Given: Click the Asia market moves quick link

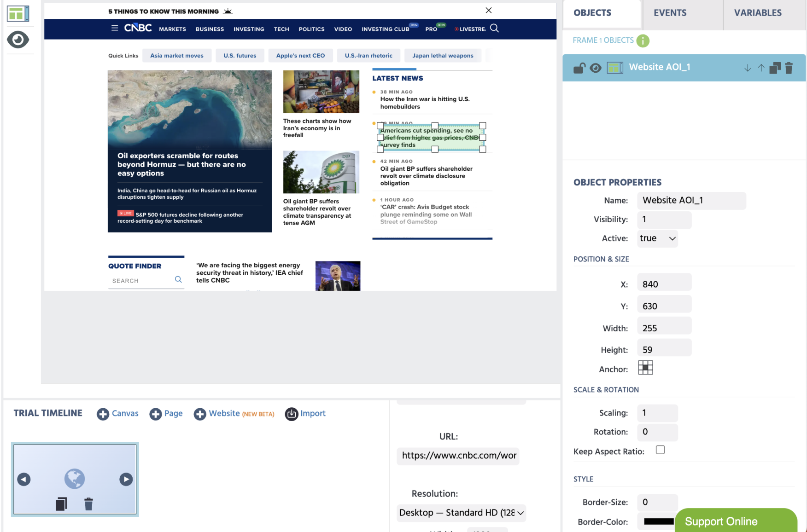Looking at the screenshot, I should pyautogui.click(x=177, y=56).
